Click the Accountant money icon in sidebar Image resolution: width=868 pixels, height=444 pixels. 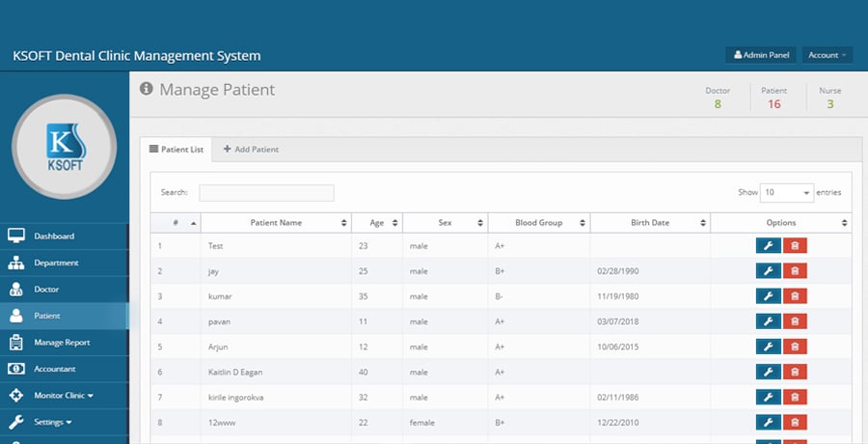tap(15, 369)
